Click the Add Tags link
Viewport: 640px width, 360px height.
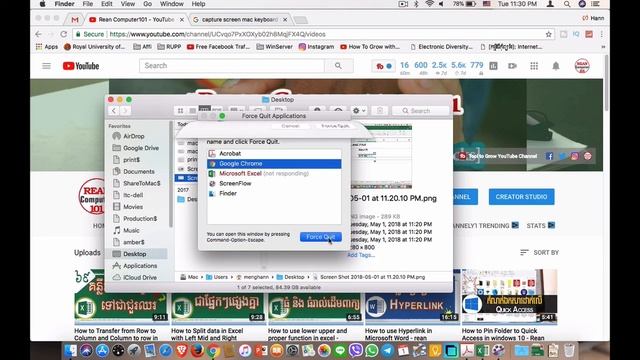click(x=361, y=255)
